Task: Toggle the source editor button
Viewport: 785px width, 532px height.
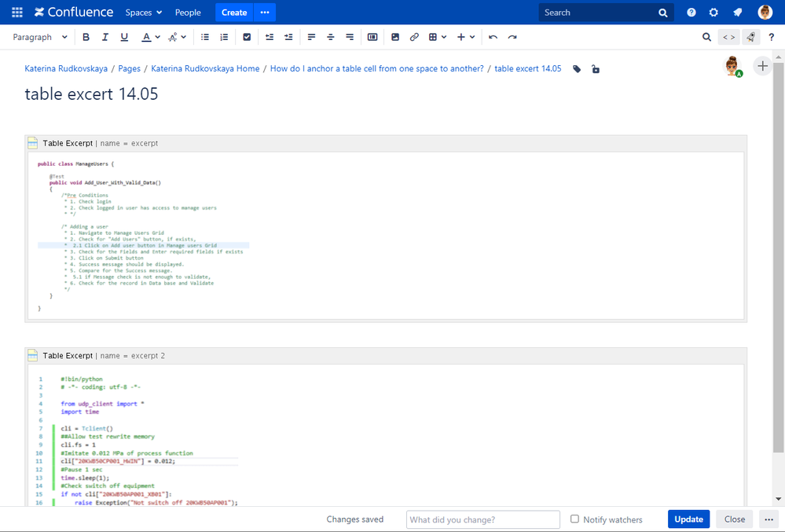Action: click(x=728, y=37)
